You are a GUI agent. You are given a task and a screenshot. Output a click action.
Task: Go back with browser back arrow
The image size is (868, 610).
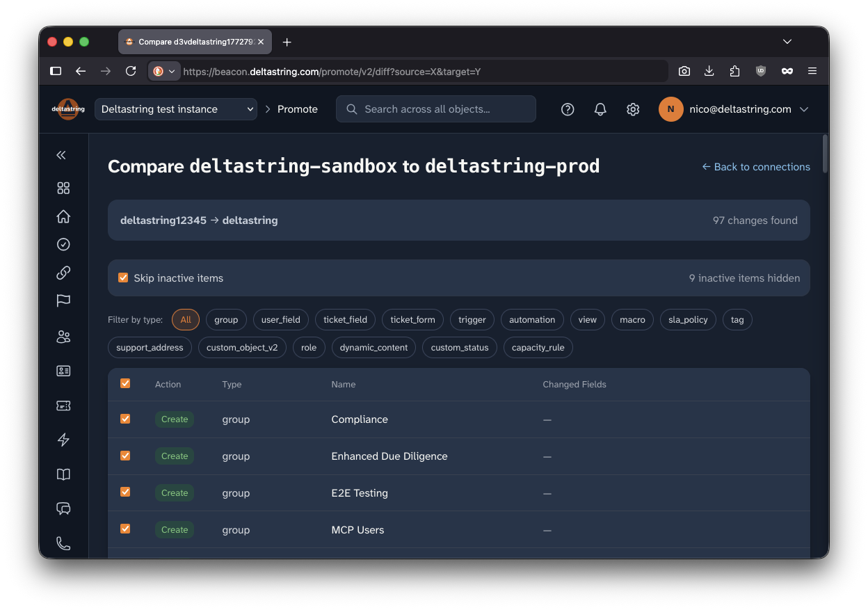(x=81, y=71)
